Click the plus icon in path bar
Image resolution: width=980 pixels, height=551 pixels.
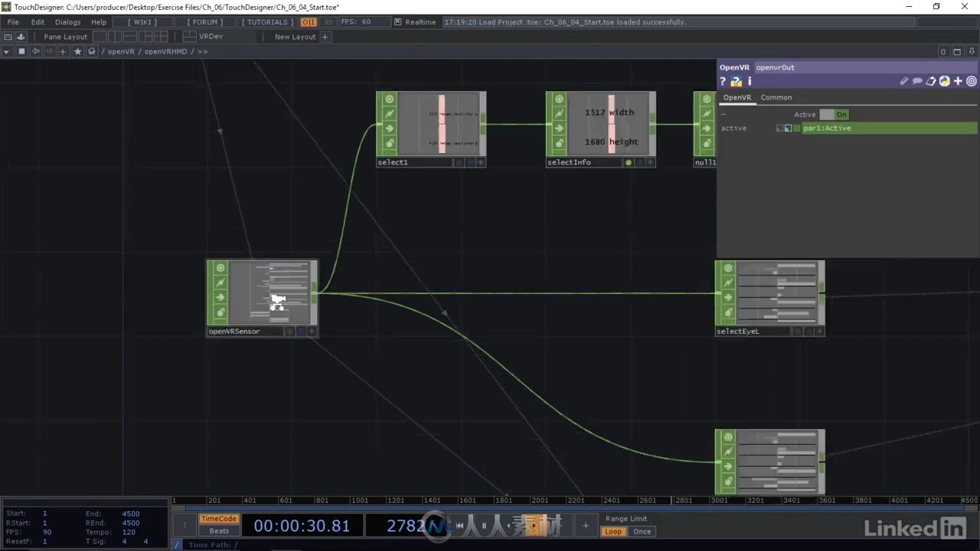(x=64, y=51)
